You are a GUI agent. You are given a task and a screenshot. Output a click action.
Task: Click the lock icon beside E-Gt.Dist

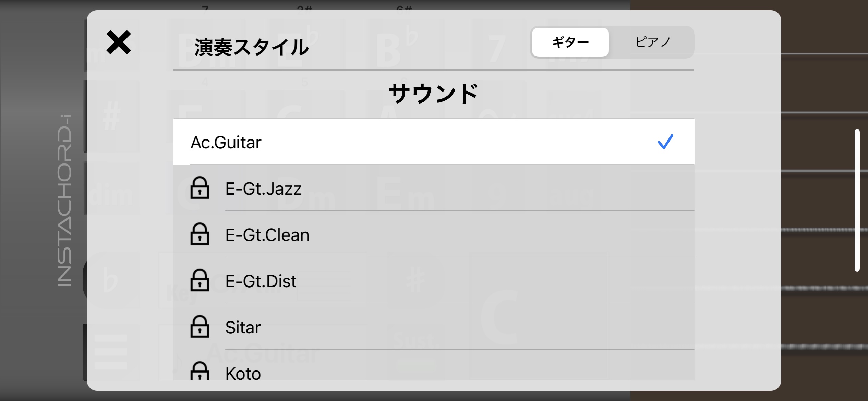pos(200,280)
